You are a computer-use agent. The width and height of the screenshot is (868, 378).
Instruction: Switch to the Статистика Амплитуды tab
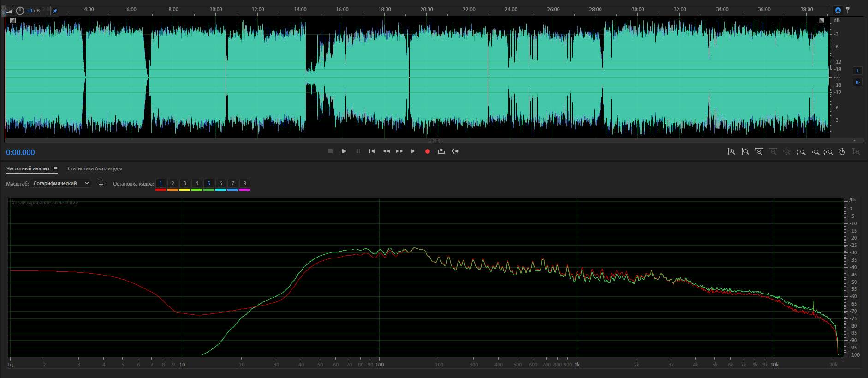[x=95, y=168]
